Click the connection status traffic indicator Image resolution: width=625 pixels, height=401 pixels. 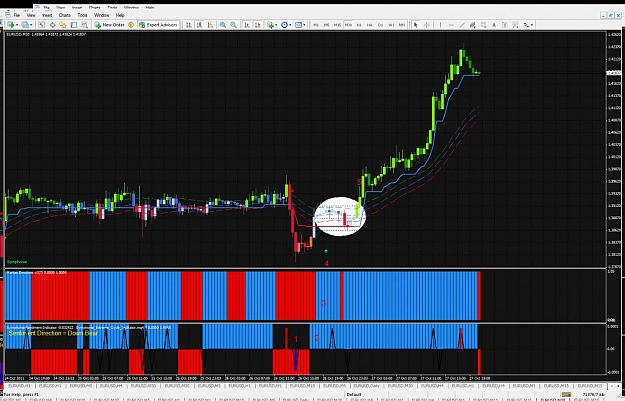(x=566, y=395)
